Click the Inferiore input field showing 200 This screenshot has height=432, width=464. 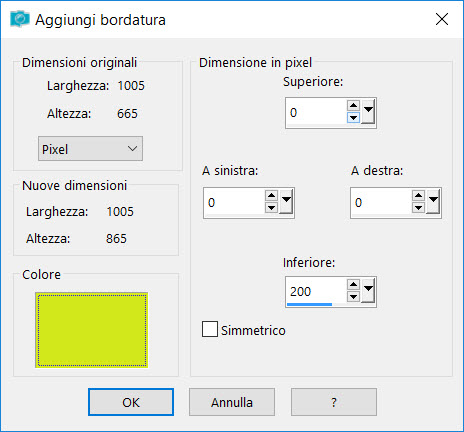[316, 291]
